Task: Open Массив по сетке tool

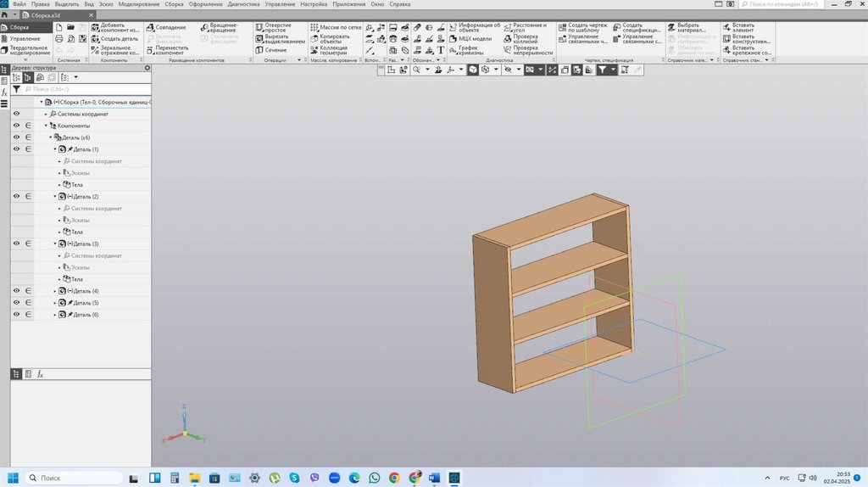Action: (336, 27)
